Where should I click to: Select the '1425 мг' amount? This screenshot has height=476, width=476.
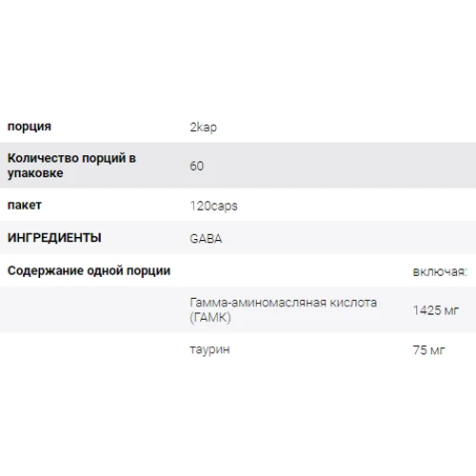(x=436, y=310)
